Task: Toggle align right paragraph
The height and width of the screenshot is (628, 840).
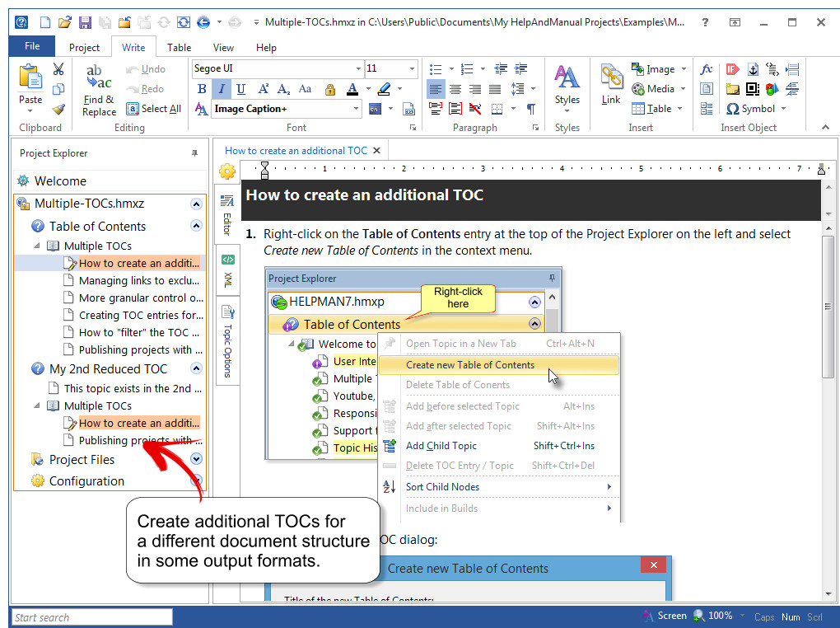Action: (475, 89)
